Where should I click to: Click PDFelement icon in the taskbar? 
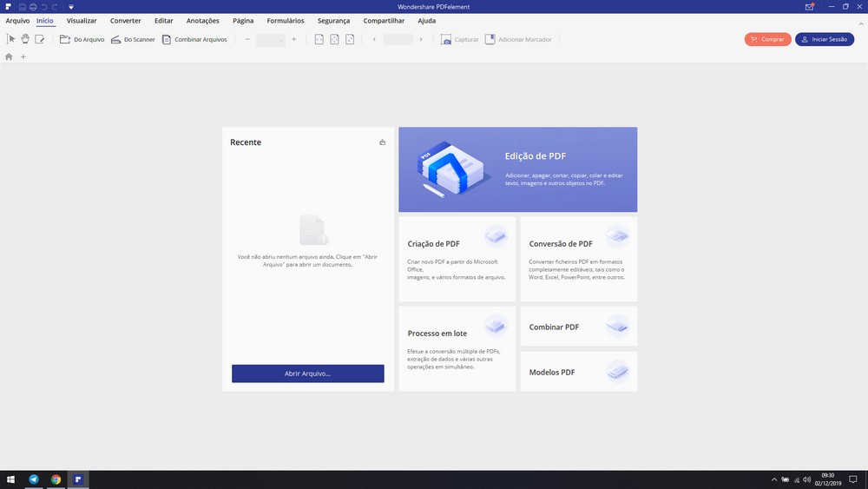click(x=78, y=479)
